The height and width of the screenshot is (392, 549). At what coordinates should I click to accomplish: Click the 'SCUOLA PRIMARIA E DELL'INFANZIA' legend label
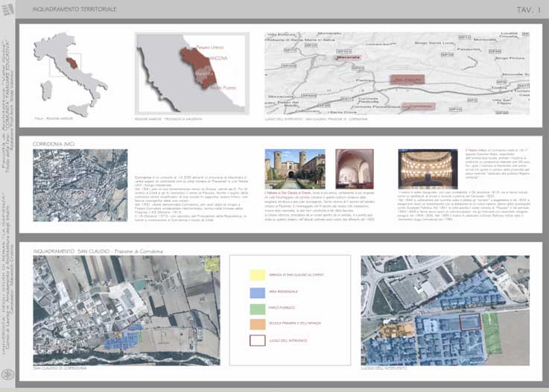point(294,323)
